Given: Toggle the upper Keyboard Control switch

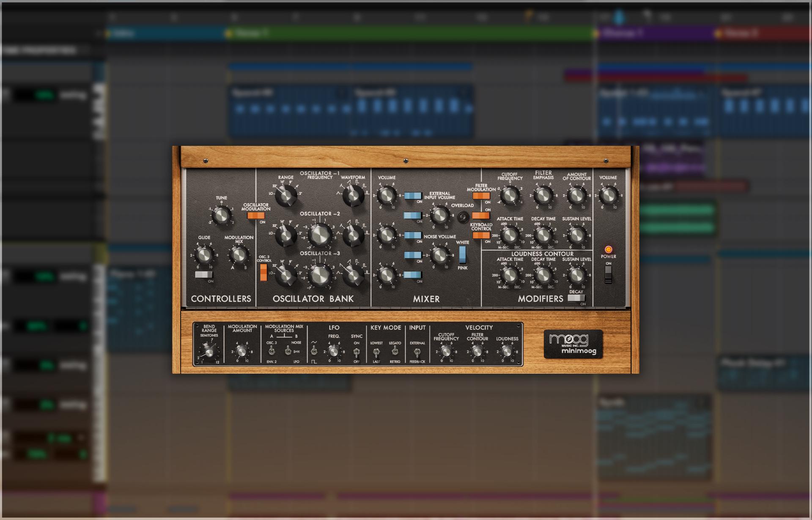Looking at the screenshot, I should [481, 216].
